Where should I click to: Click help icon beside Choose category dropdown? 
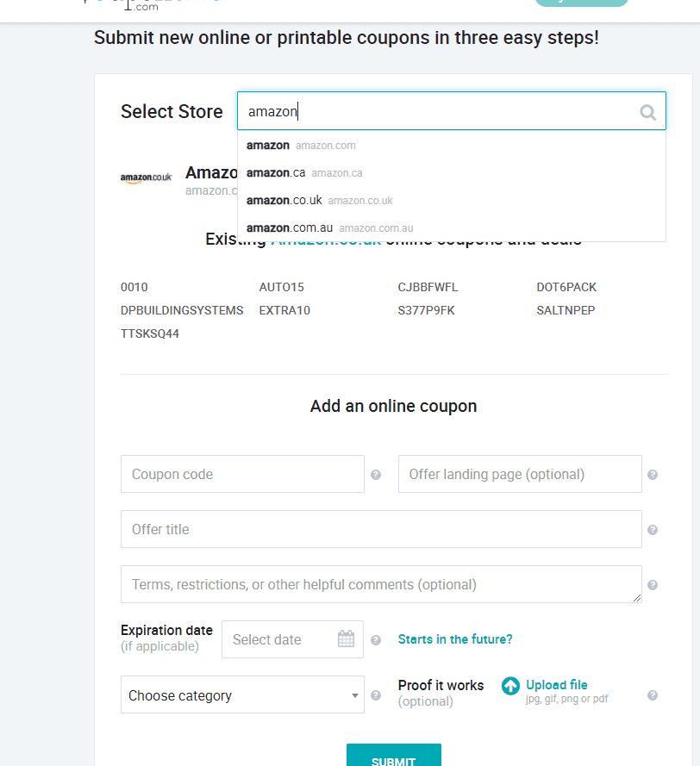(375, 695)
